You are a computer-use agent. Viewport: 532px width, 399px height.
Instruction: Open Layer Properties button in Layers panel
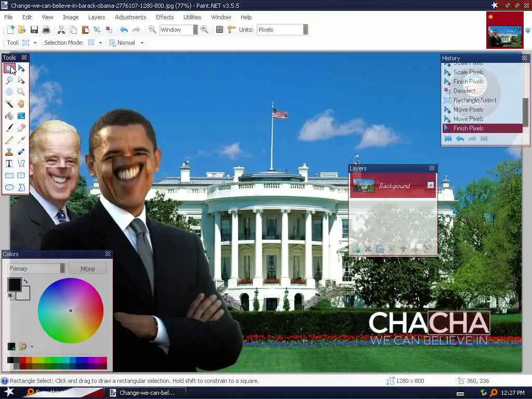tap(427, 249)
